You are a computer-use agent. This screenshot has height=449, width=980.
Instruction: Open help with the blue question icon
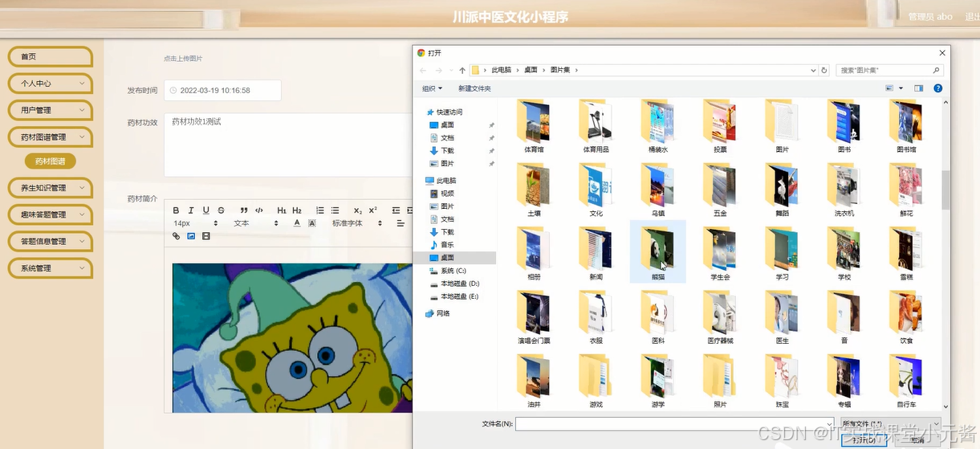point(937,88)
